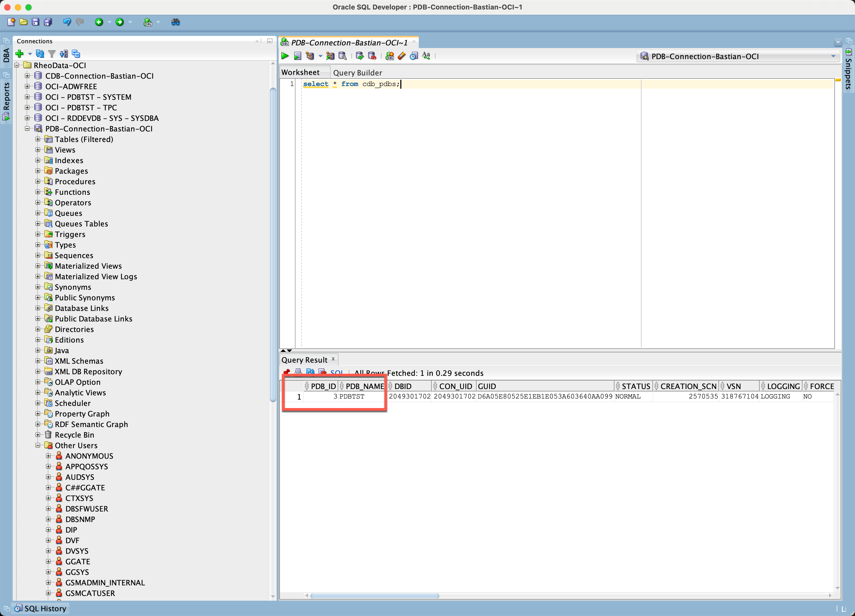Sort by the CREATION_SCN column header
This screenshot has width=855, height=616.
tap(685, 386)
